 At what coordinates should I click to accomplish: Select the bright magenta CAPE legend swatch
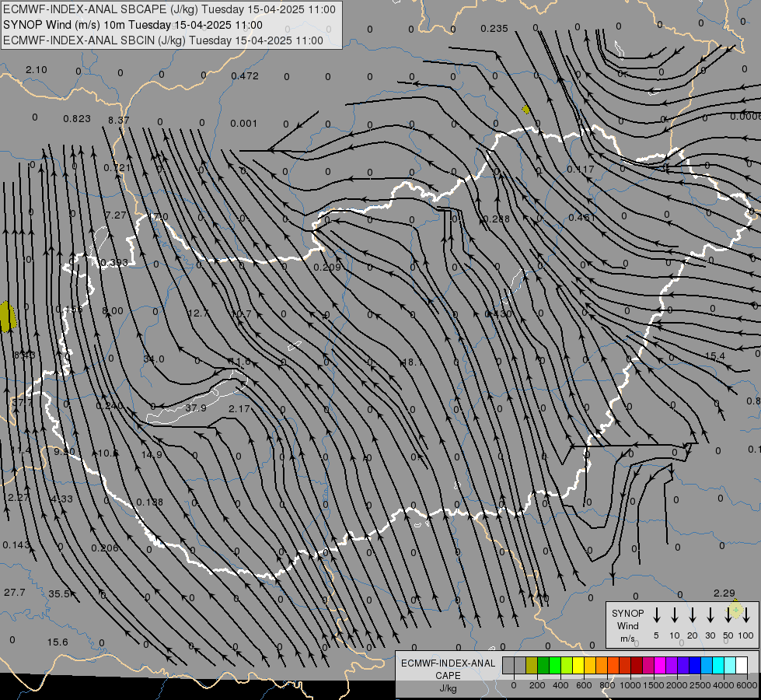point(660,666)
